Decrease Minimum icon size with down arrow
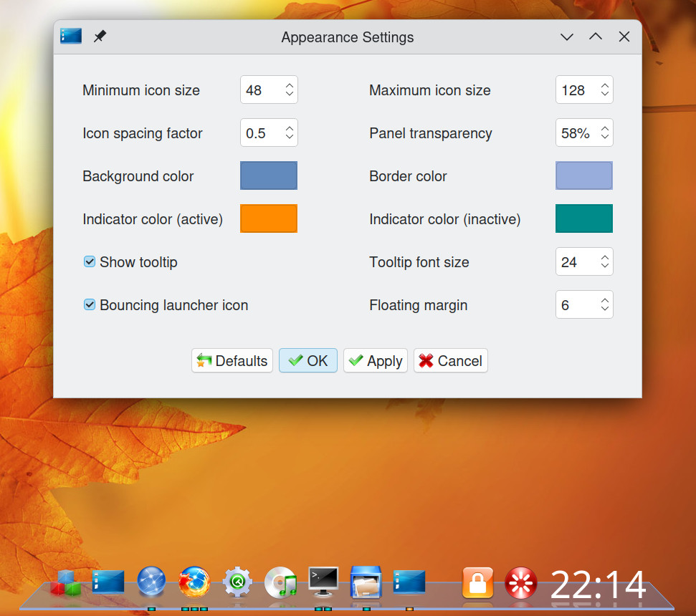The width and height of the screenshot is (696, 616). coord(290,94)
